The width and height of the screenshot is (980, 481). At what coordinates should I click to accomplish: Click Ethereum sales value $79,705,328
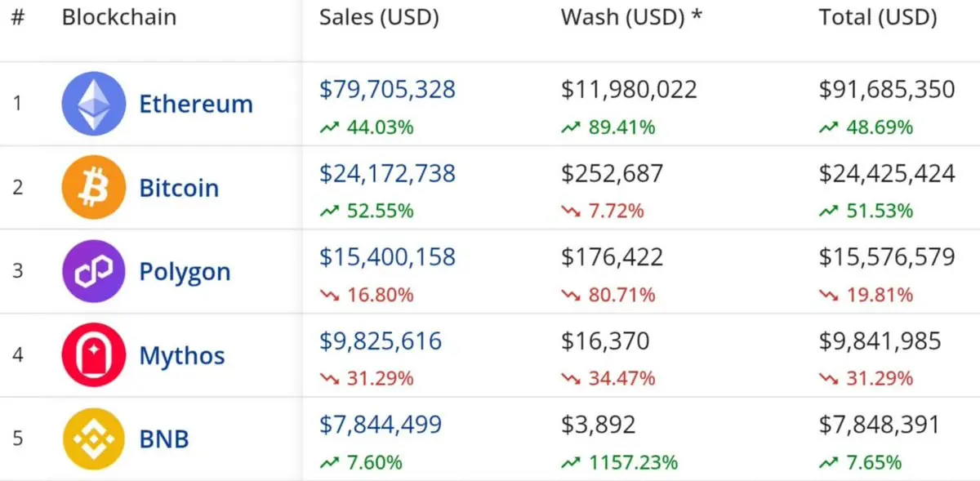coord(387,89)
